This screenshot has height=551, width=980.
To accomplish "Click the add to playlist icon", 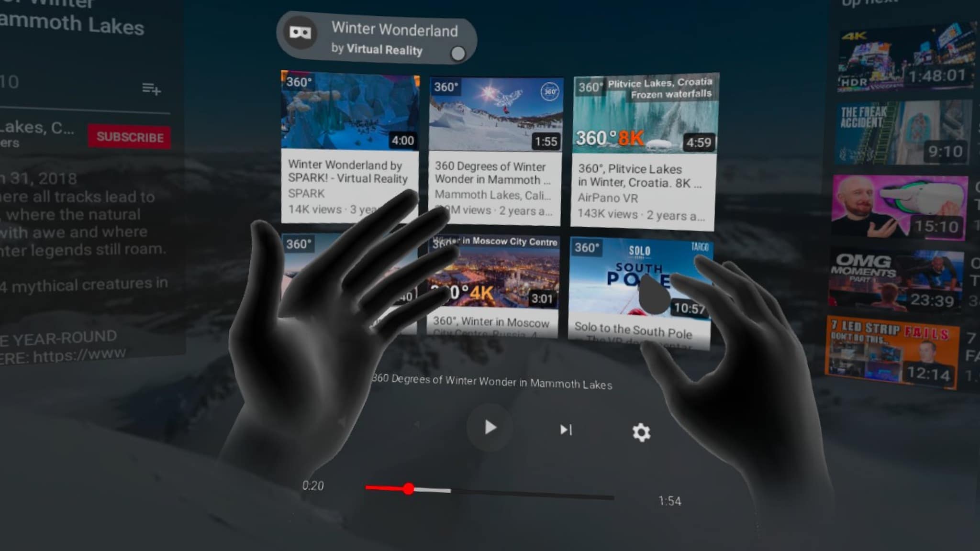I will 151,88.
